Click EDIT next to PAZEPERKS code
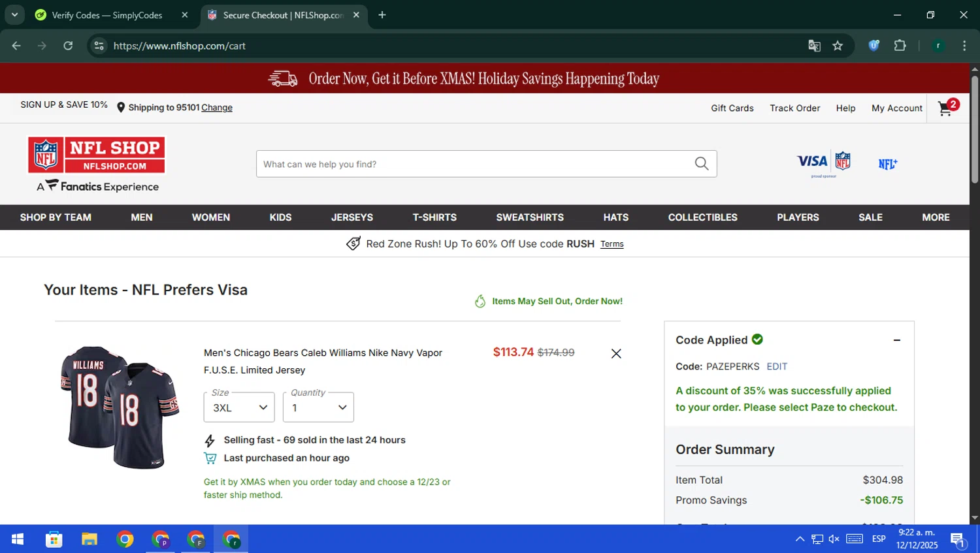The height and width of the screenshot is (553, 980). [777, 367]
